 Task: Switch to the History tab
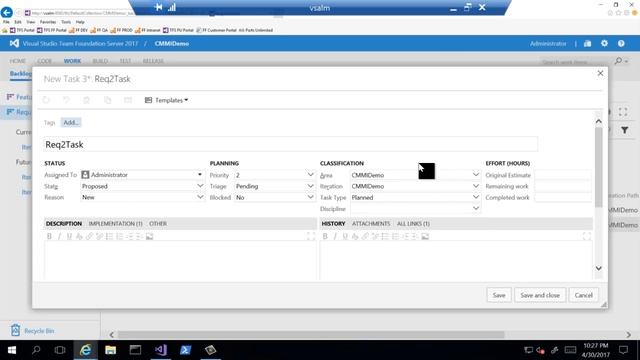[333, 224]
